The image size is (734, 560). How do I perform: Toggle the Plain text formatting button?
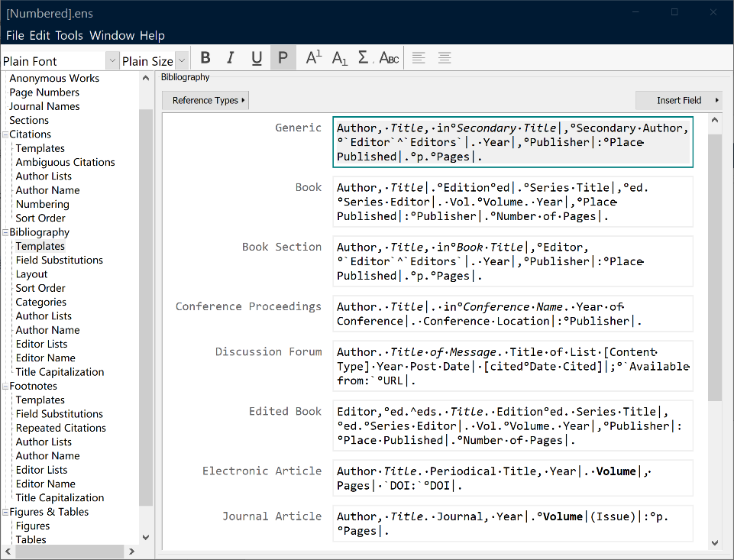283,58
